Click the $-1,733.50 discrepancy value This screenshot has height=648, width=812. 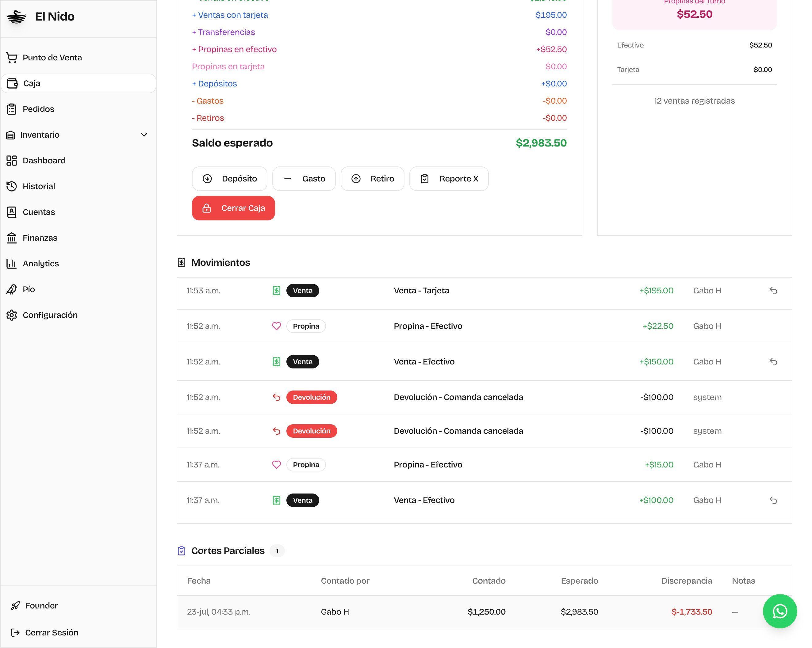(691, 612)
